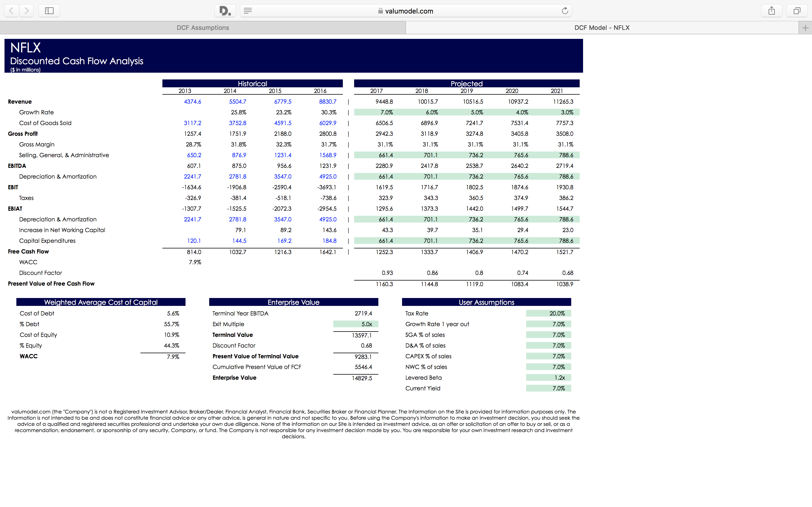
Task: Click the 2016 Revenue value 8830.7
Action: [x=328, y=102]
